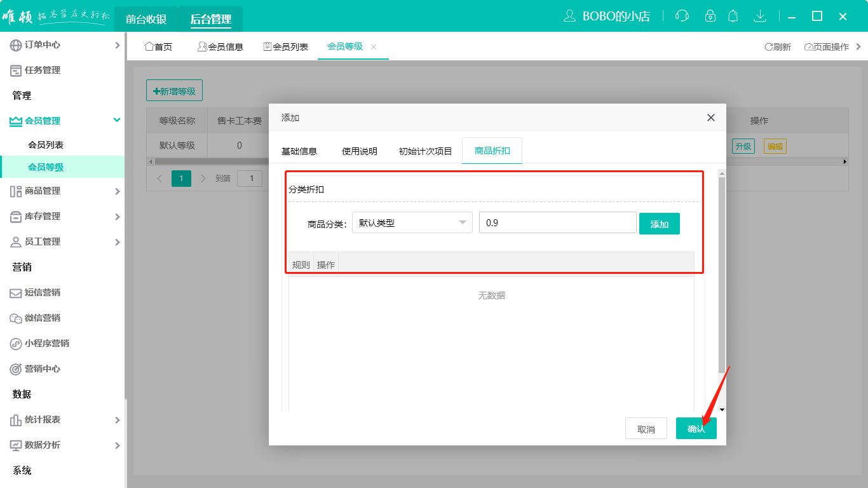Click 取消 to cancel the dialog
868x488 pixels.
pos(646,429)
